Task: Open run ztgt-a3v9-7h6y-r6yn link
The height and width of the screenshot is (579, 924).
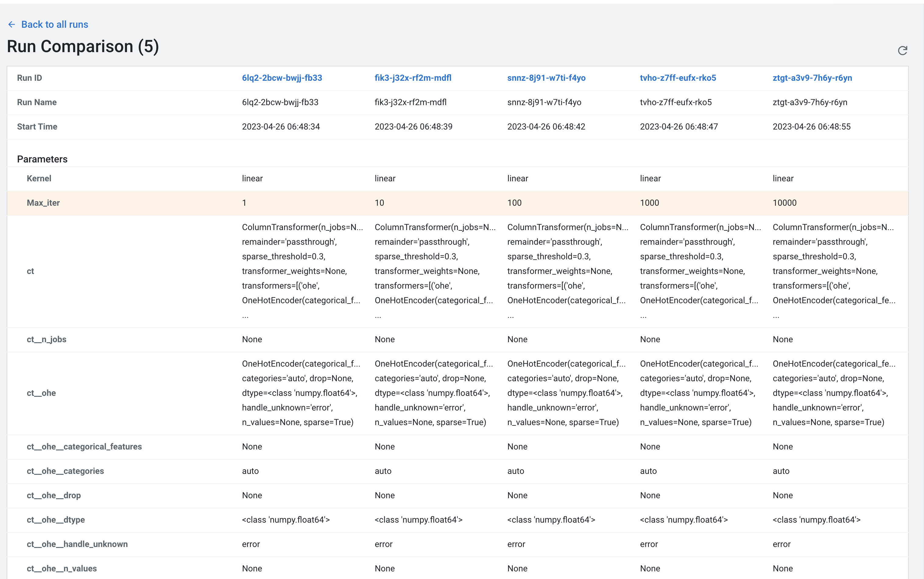Action: 812,78
